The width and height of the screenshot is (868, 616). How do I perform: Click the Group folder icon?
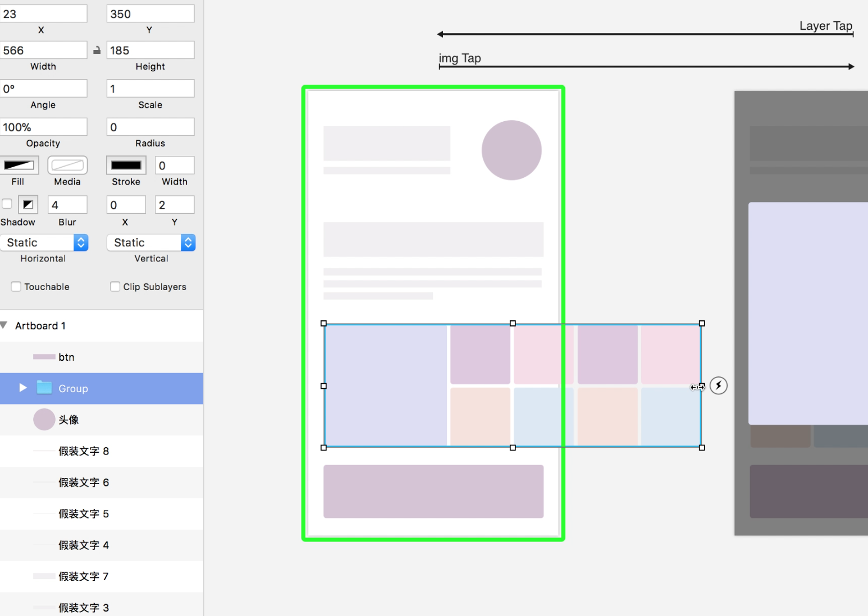click(x=44, y=388)
